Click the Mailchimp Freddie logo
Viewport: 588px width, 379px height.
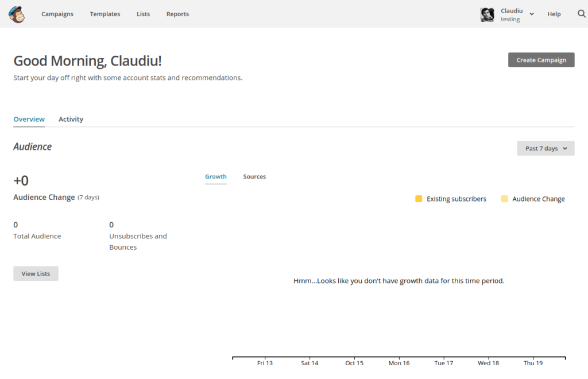(17, 13)
